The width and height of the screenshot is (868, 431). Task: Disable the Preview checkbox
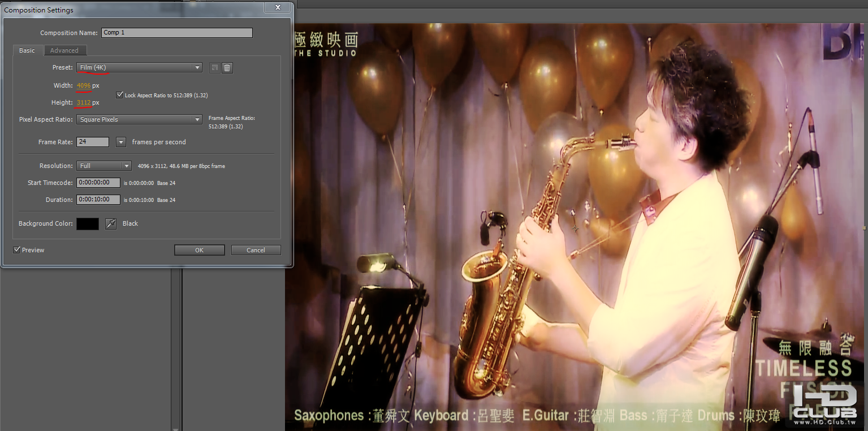click(17, 250)
